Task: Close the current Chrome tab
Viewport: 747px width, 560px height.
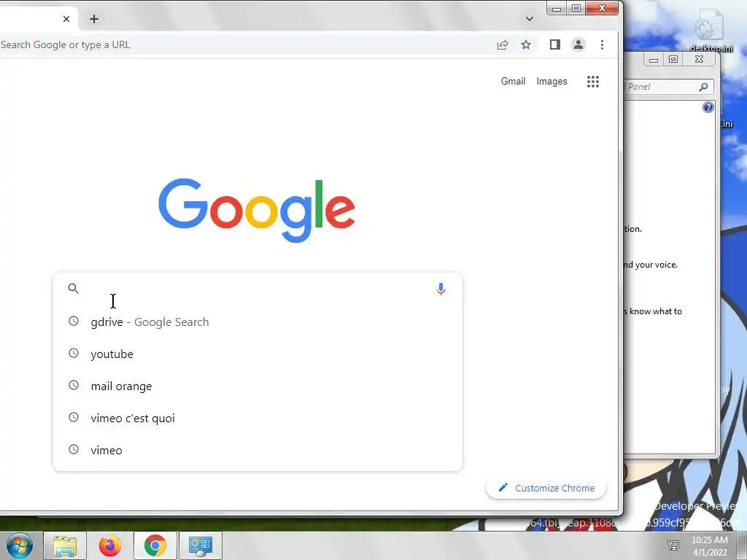Action: (x=66, y=19)
